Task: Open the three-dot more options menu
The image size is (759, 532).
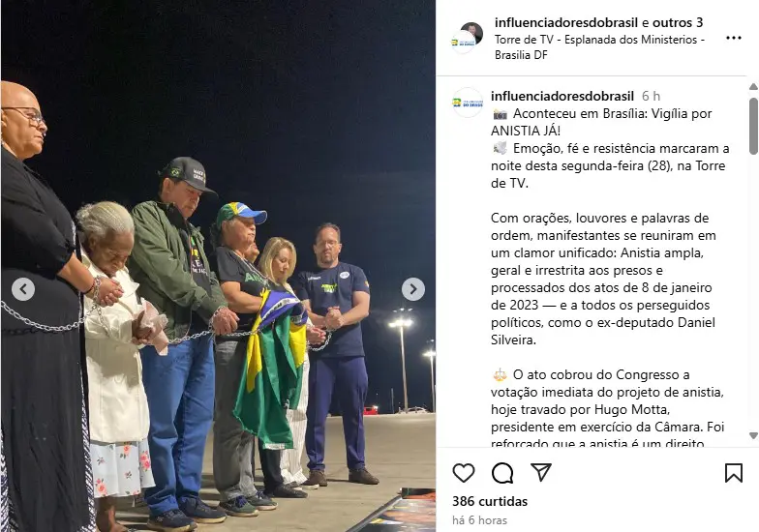Action: (x=734, y=38)
